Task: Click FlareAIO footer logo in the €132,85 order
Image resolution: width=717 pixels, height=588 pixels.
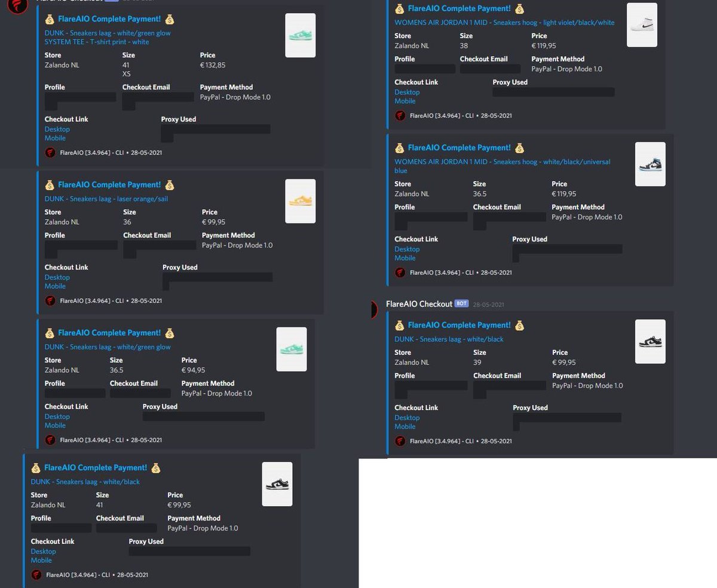Action: pyautogui.click(x=50, y=152)
